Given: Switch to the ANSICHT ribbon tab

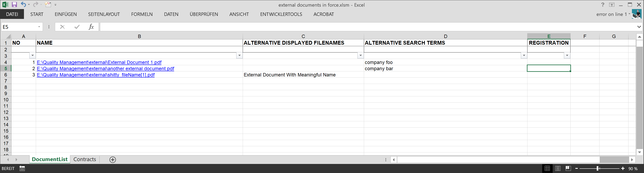Looking at the screenshot, I should pos(239,14).
